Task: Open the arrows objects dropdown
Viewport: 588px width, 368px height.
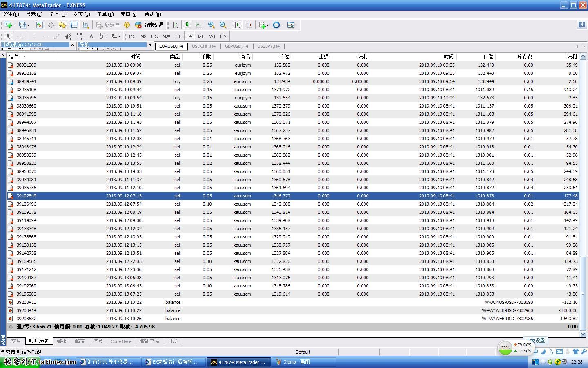Action: pos(116,36)
